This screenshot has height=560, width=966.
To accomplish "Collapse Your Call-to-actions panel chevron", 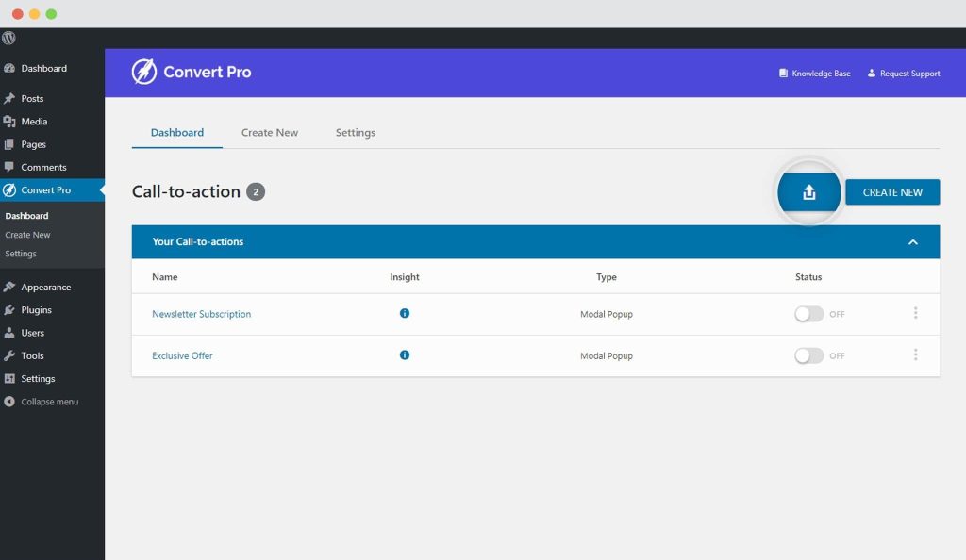I will 913,242.
